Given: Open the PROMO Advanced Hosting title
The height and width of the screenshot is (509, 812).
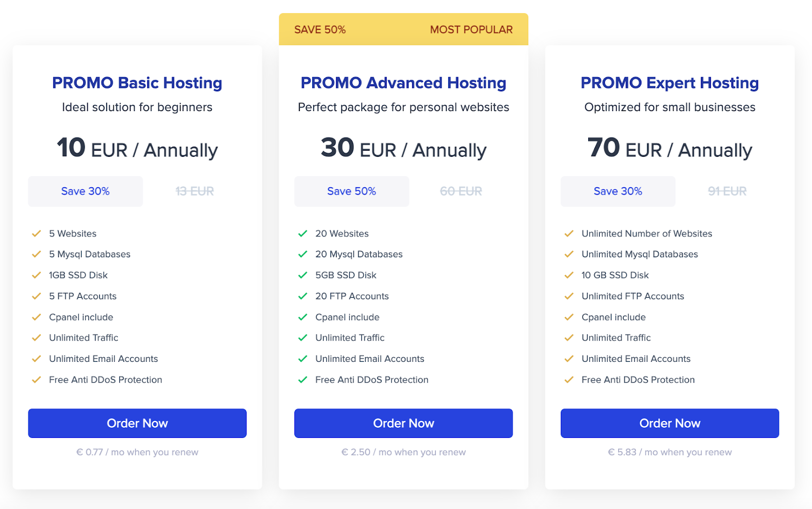Looking at the screenshot, I should [403, 83].
